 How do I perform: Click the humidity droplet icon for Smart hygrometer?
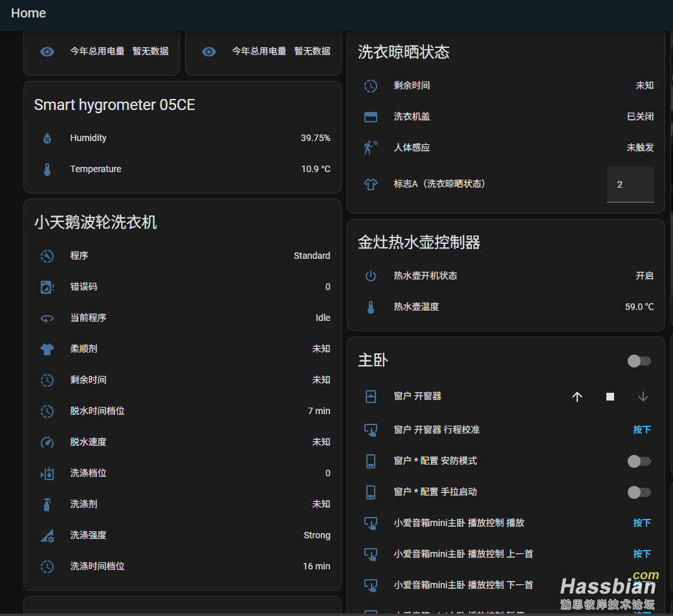(x=47, y=138)
